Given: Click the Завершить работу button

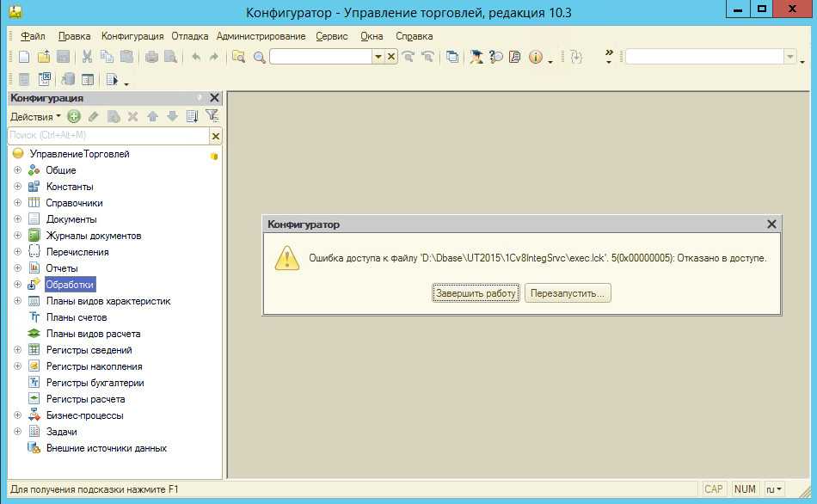Looking at the screenshot, I should 476,293.
